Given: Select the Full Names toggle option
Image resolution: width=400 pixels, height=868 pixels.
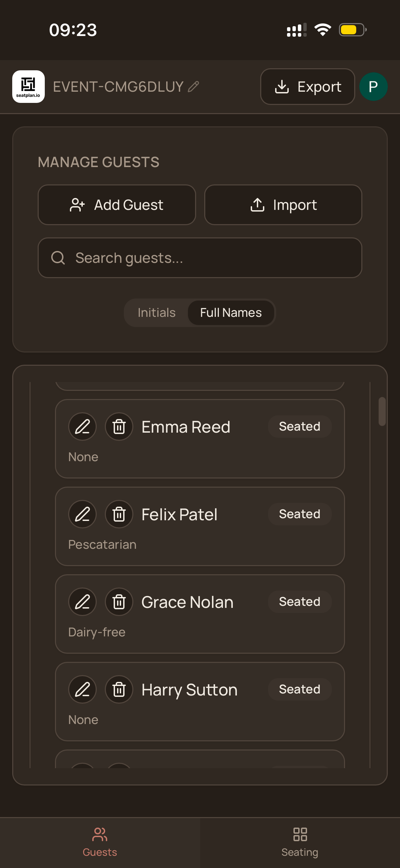Looking at the screenshot, I should pyautogui.click(x=231, y=312).
